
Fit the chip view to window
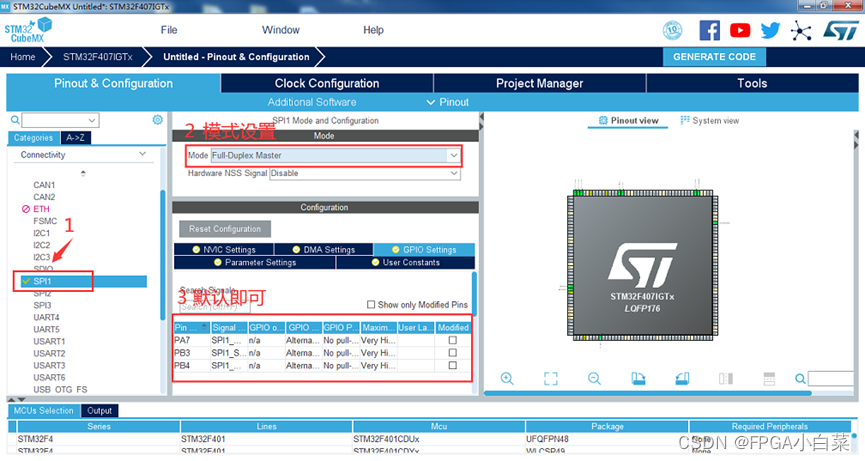coord(551,378)
